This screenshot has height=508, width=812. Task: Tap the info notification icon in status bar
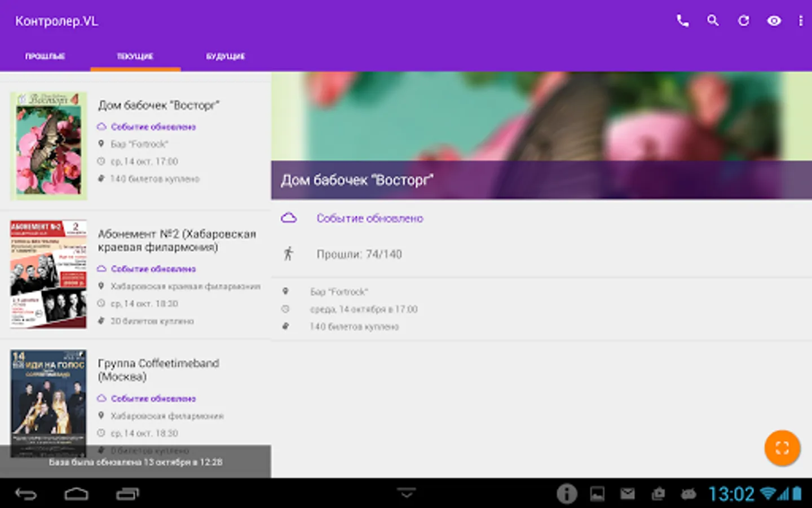pyautogui.click(x=567, y=494)
